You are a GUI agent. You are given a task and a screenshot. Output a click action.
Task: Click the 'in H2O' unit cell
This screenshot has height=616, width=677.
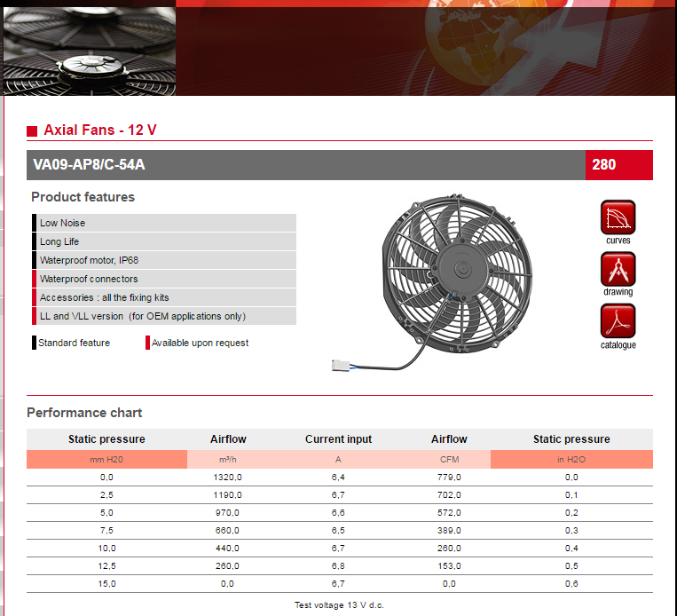tap(571, 459)
